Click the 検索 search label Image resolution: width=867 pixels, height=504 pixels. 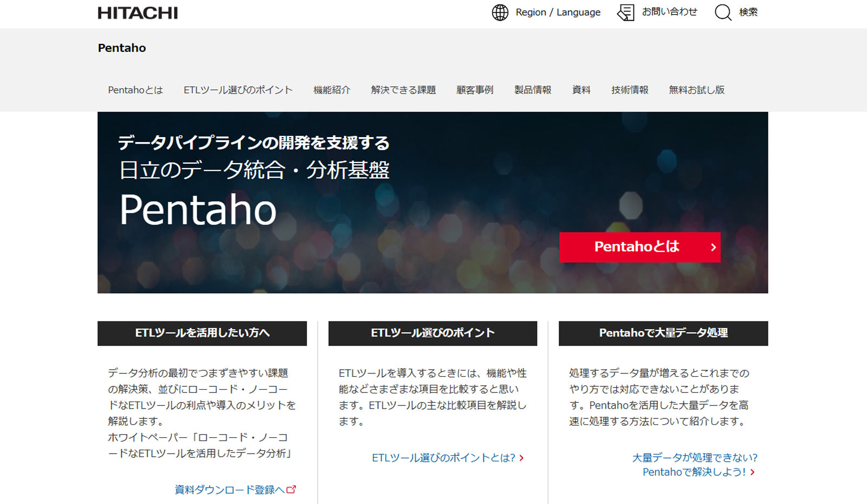pos(748,12)
